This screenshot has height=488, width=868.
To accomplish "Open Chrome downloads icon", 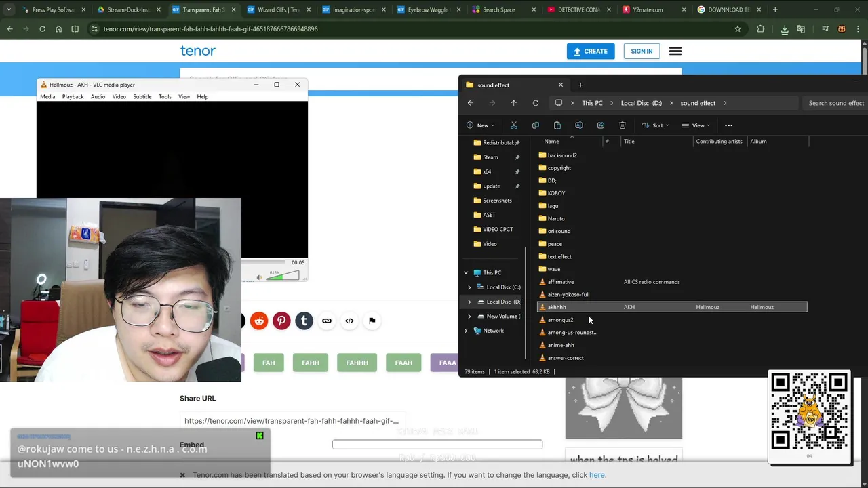I will [785, 29].
